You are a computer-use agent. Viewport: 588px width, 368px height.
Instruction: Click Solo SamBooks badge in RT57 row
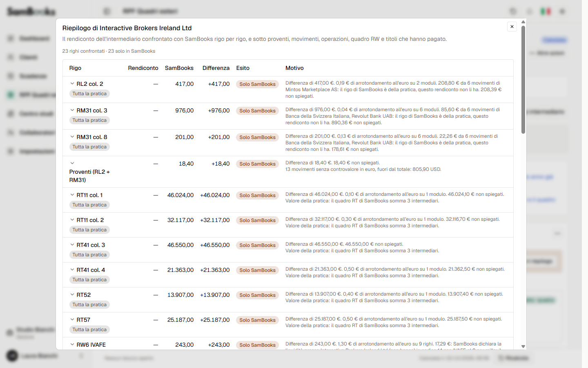(257, 320)
